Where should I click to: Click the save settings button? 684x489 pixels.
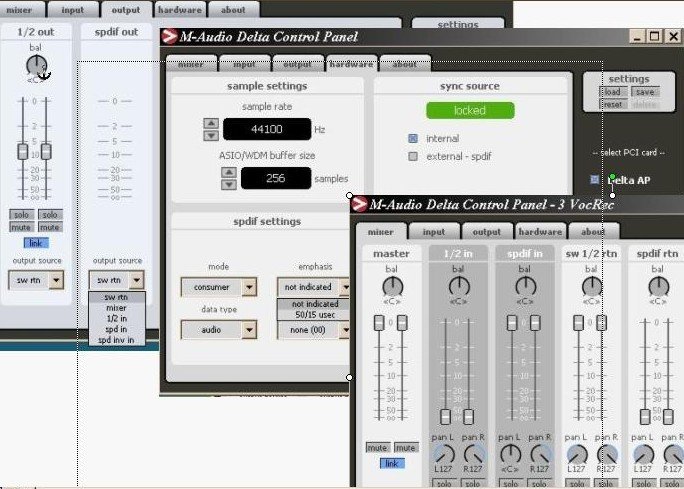[x=645, y=92]
